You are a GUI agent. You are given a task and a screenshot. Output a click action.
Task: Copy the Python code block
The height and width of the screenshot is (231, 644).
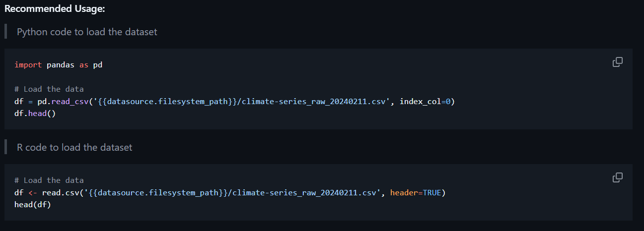coord(617,62)
